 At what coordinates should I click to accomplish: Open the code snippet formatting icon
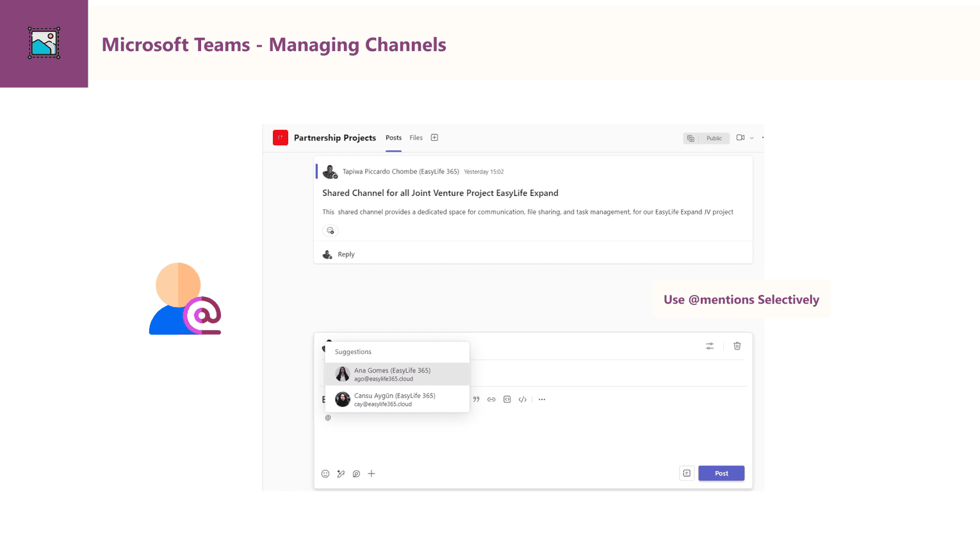tap(522, 399)
